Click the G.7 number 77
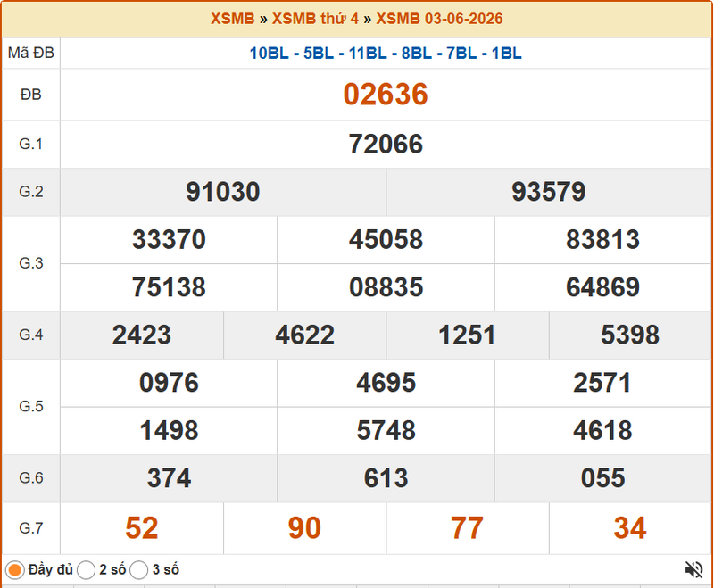 [x=467, y=528]
